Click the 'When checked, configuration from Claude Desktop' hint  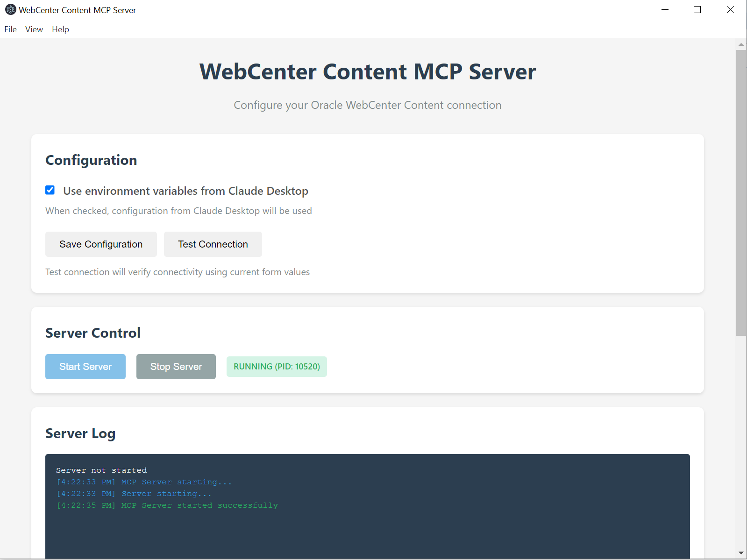point(179,211)
